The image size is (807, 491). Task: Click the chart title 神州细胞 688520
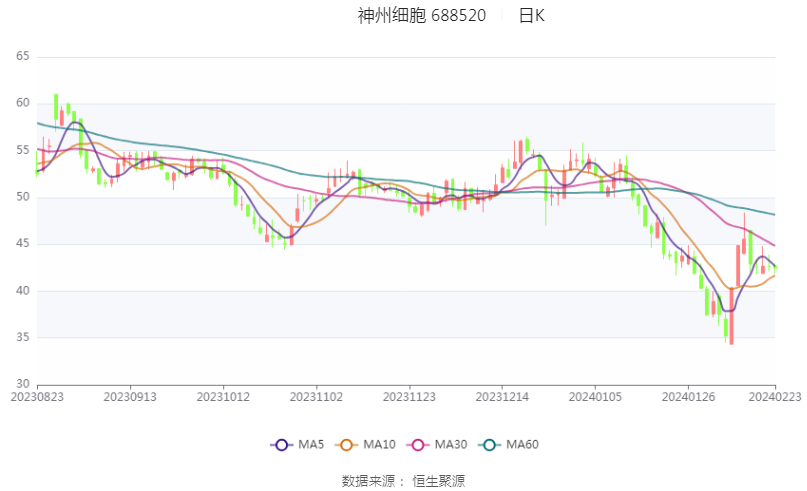(x=422, y=16)
